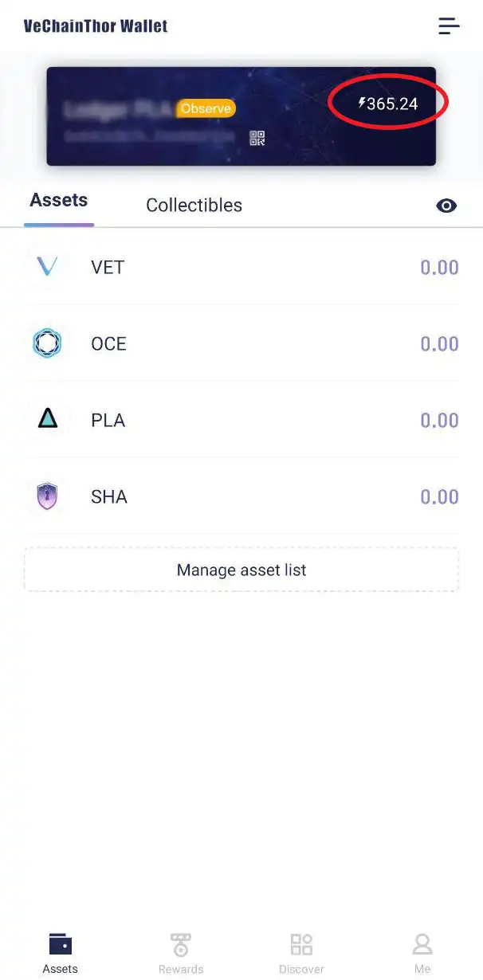Select the SHA token icon
This screenshot has width=483, height=980.
point(46,496)
